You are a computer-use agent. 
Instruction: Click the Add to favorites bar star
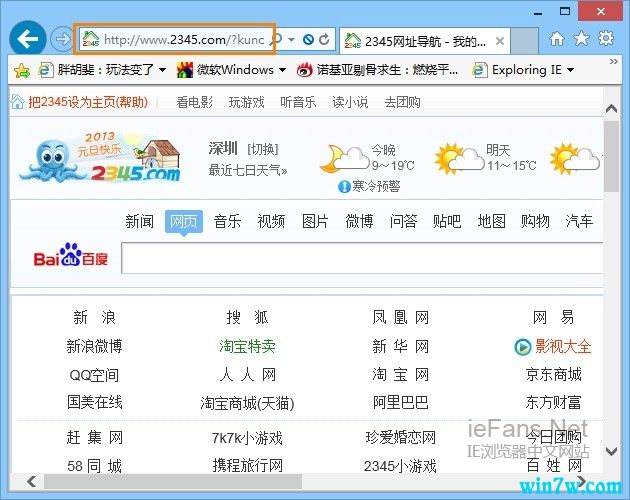click(22, 71)
